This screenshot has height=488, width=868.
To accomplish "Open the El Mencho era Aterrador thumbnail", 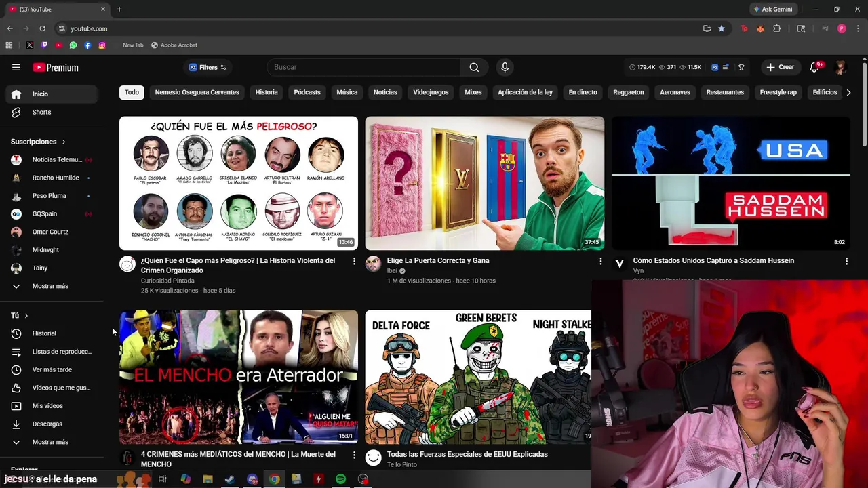I will pyautogui.click(x=239, y=377).
